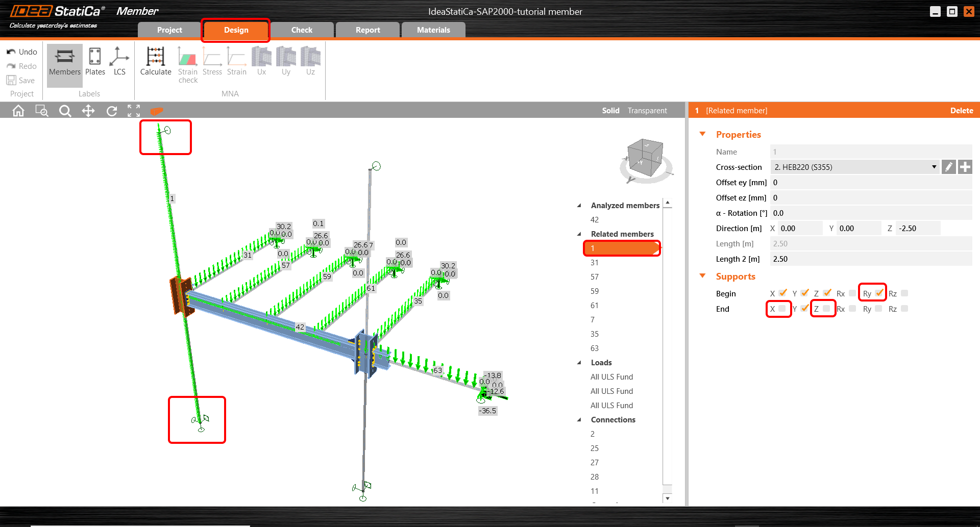Viewport: 980px width, 527px height.
Task: Display Ux deformation results
Action: (x=261, y=61)
